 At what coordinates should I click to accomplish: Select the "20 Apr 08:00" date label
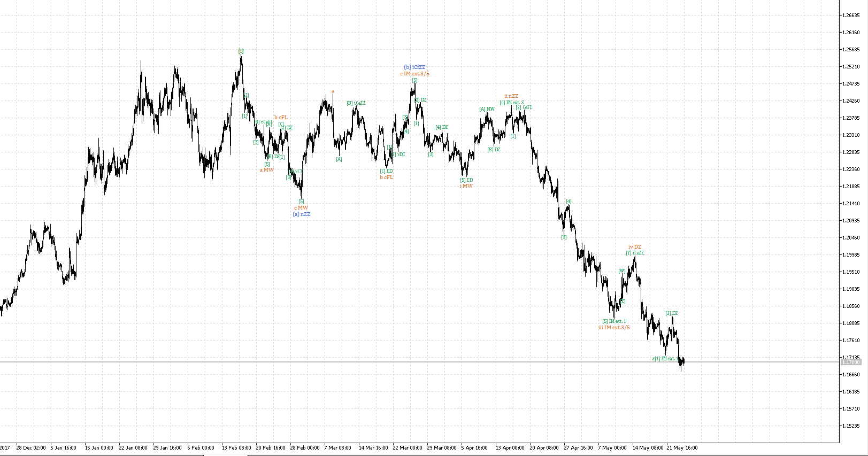[544, 448]
